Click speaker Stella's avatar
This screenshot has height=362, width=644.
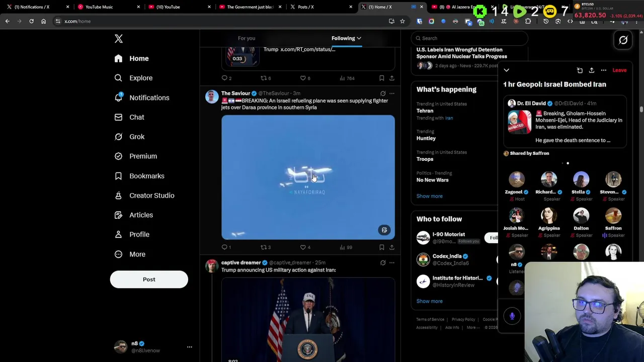581,180
